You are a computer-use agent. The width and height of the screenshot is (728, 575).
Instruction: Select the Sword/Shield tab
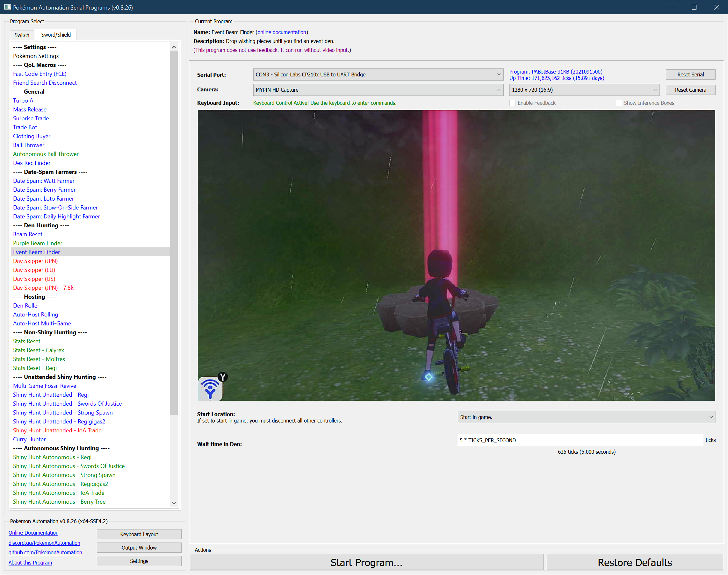click(56, 35)
